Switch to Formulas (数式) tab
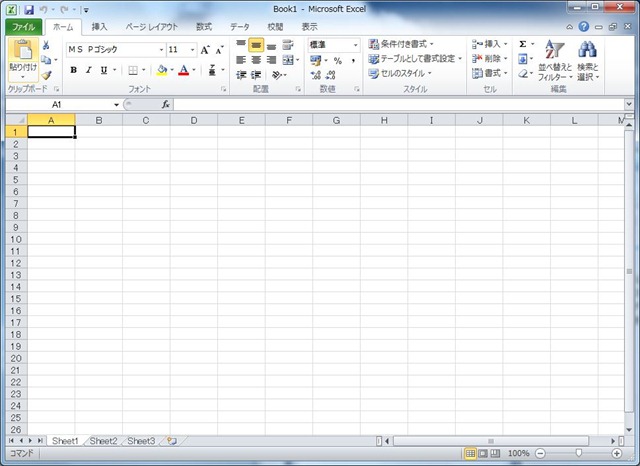640x466 pixels. [204, 27]
